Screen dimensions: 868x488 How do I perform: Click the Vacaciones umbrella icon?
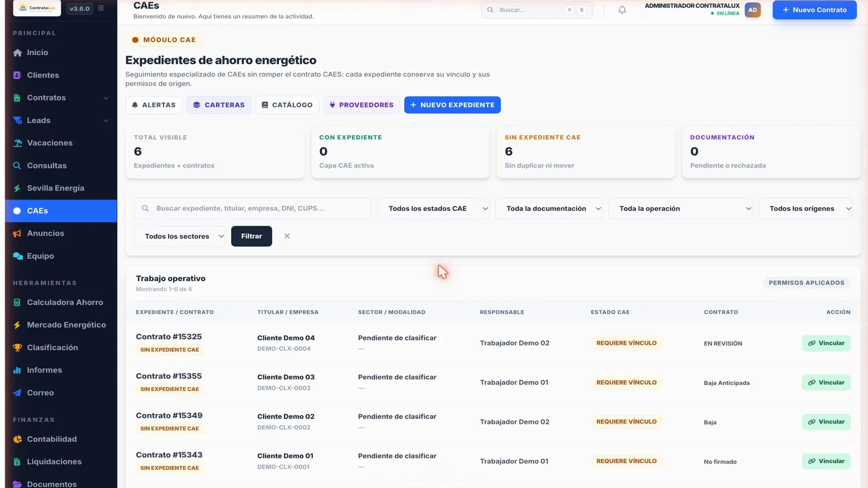(17, 143)
